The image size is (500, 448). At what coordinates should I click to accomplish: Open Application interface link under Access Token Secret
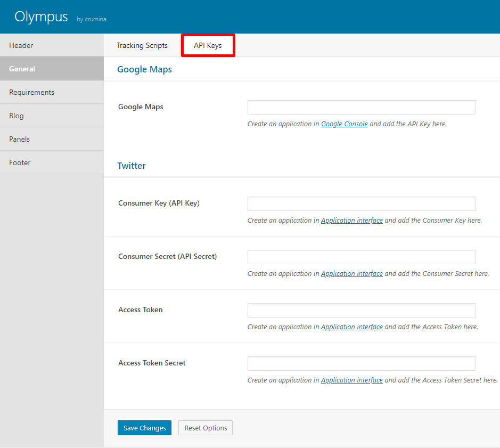click(352, 380)
